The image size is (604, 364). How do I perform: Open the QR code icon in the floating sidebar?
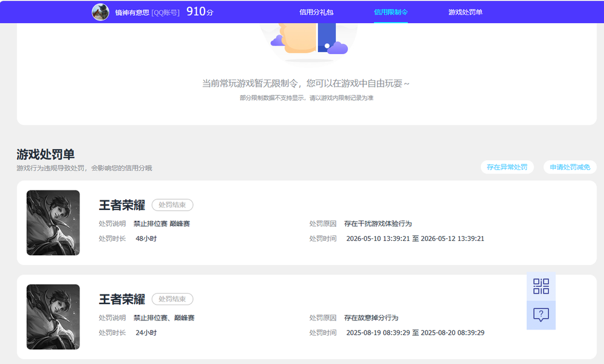541,286
